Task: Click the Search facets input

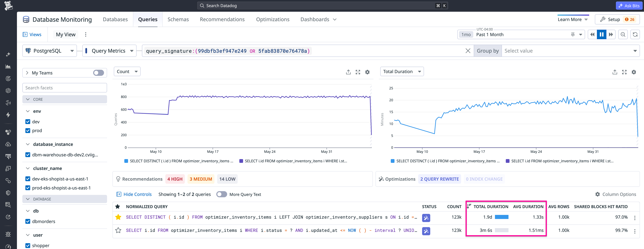Action: tap(65, 88)
